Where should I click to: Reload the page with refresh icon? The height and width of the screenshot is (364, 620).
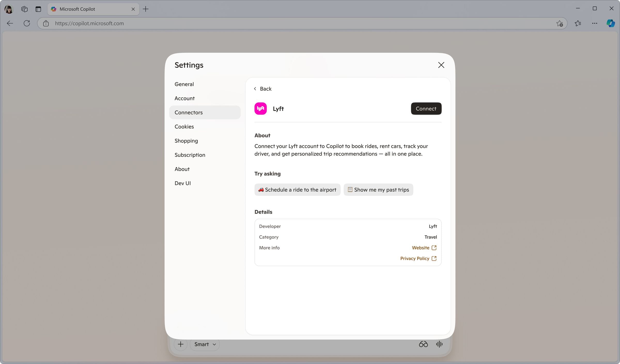click(x=27, y=23)
